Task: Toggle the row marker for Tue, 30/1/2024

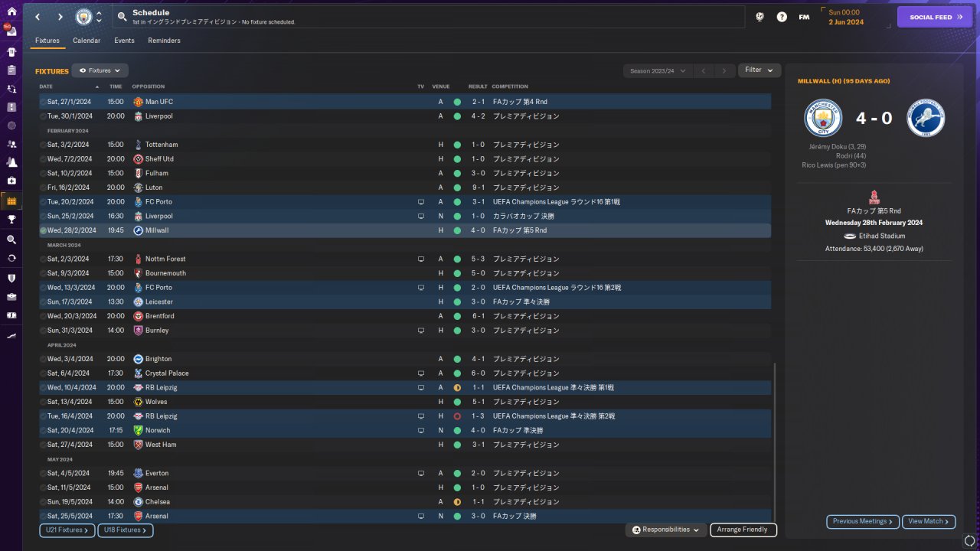Action: pyautogui.click(x=43, y=116)
